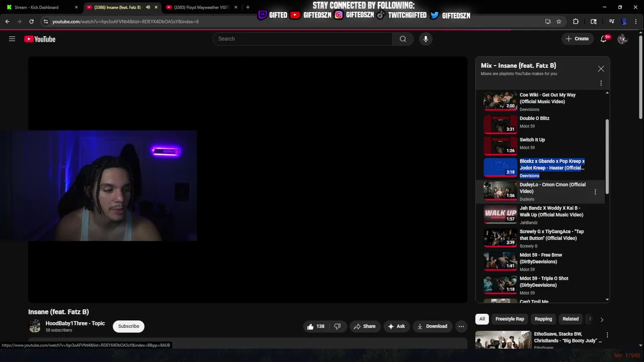
Task: Click the Walk Up video thumbnail
Action: coord(501,215)
